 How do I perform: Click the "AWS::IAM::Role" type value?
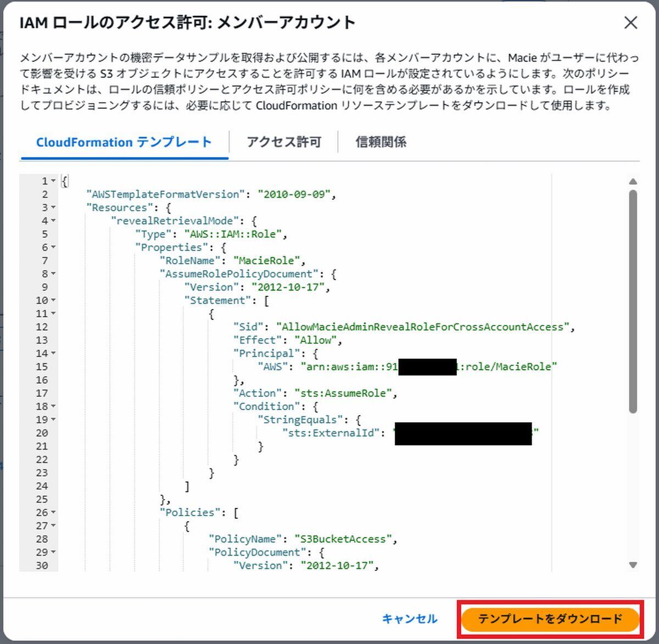[233, 234]
